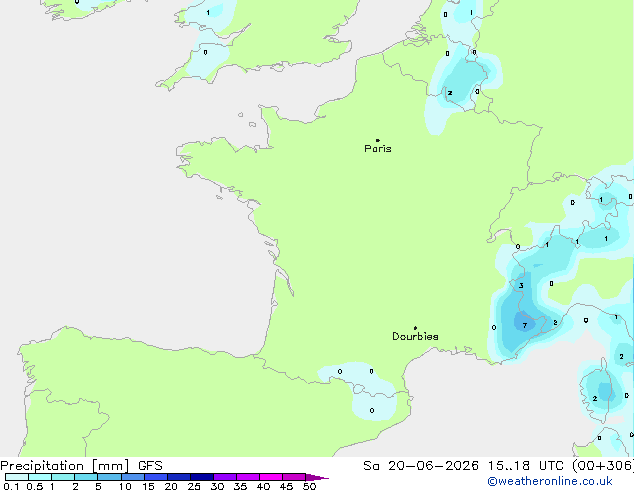Click the '(00+306)' forecast run text

coord(603,466)
